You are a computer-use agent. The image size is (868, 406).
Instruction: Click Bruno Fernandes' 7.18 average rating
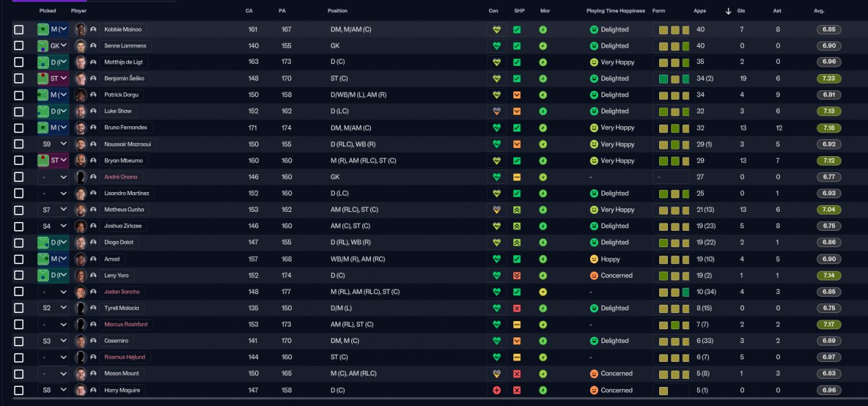(830, 128)
